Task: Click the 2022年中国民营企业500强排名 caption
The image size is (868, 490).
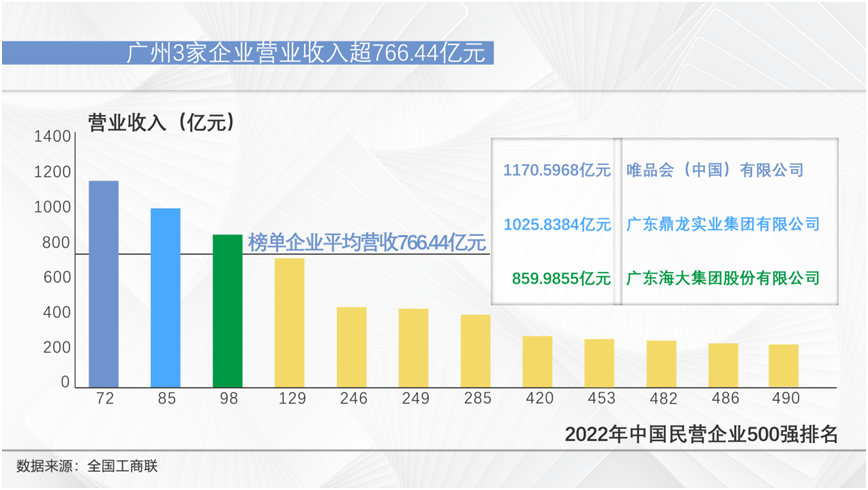Action: [701, 434]
